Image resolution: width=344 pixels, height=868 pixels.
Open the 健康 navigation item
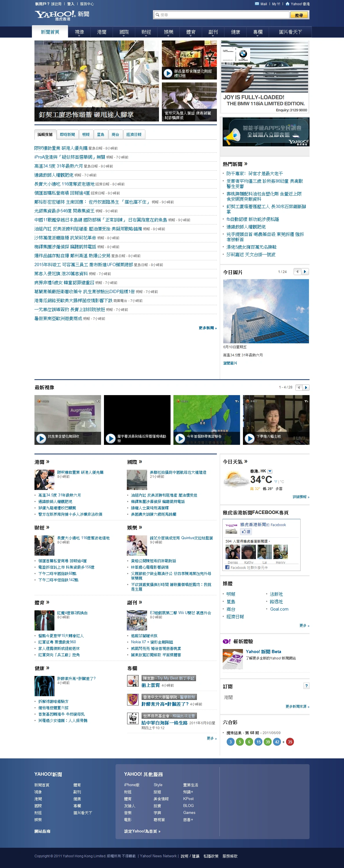tap(235, 32)
